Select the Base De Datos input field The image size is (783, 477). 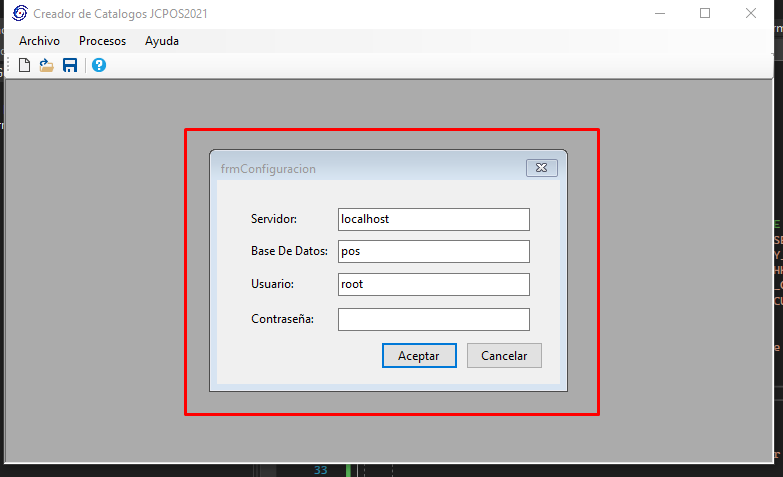coord(433,251)
